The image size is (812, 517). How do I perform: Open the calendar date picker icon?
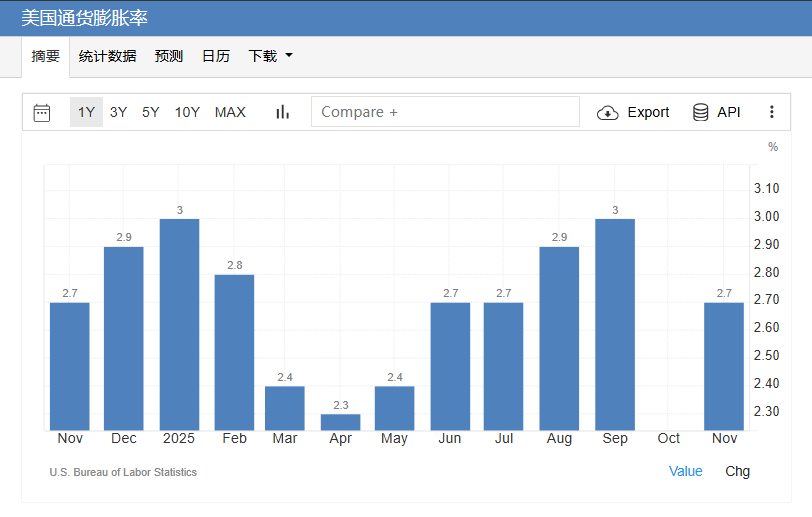(x=42, y=112)
